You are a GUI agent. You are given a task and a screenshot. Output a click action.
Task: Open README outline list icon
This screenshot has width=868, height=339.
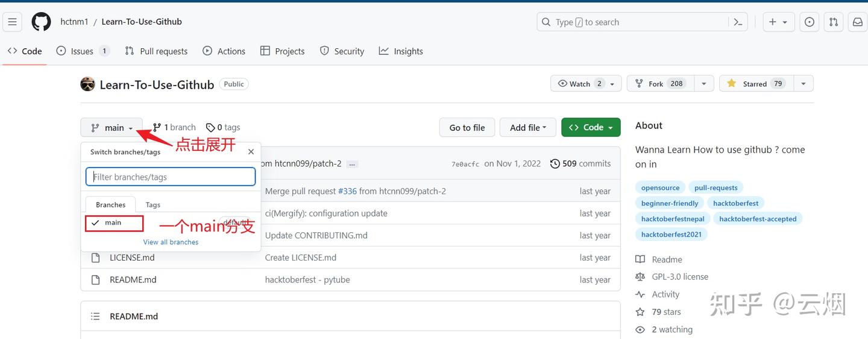(95, 316)
